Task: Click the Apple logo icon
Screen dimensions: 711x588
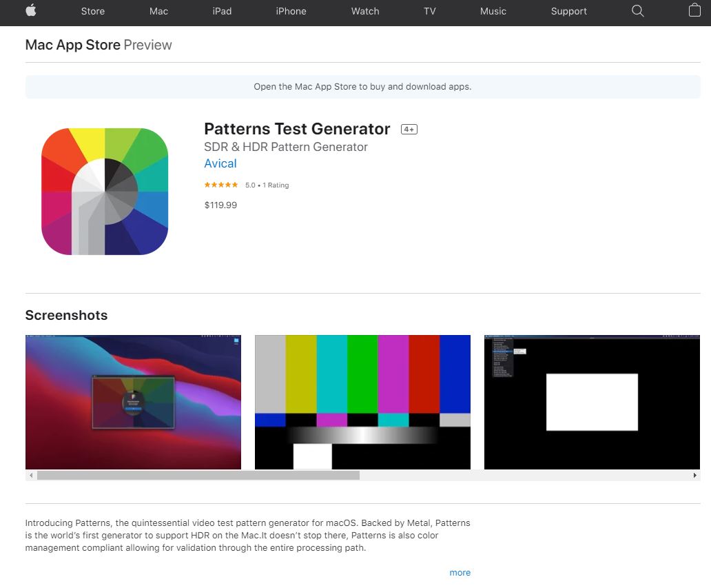Action: coord(31,10)
